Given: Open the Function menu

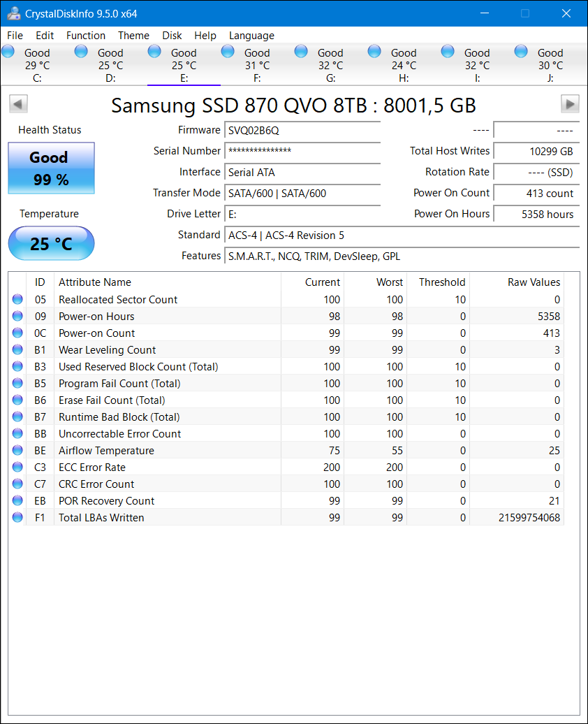Looking at the screenshot, I should pos(86,36).
